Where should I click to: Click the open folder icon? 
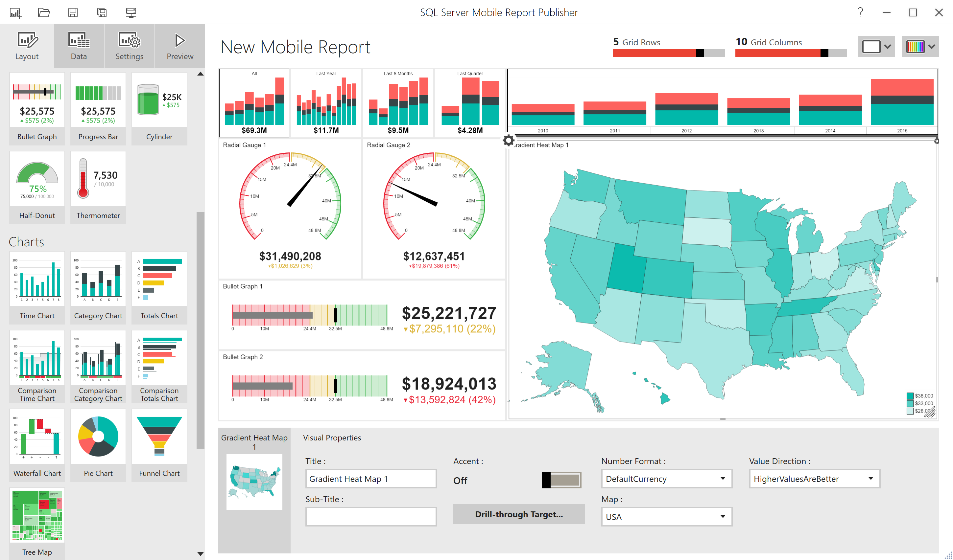click(44, 13)
